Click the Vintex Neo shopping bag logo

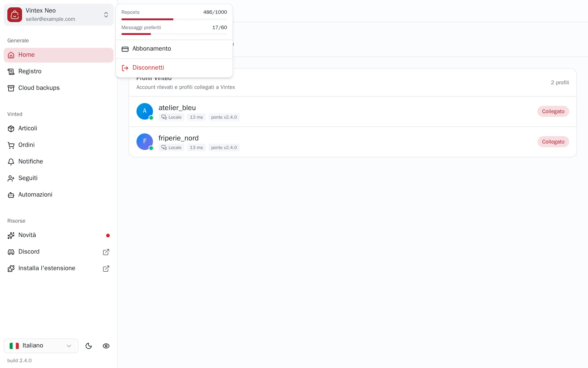pos(15,15)
